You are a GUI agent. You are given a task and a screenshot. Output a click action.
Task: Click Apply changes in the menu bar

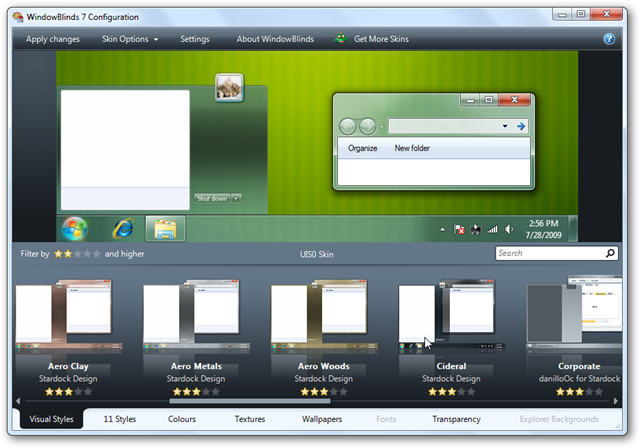[53, 39]
